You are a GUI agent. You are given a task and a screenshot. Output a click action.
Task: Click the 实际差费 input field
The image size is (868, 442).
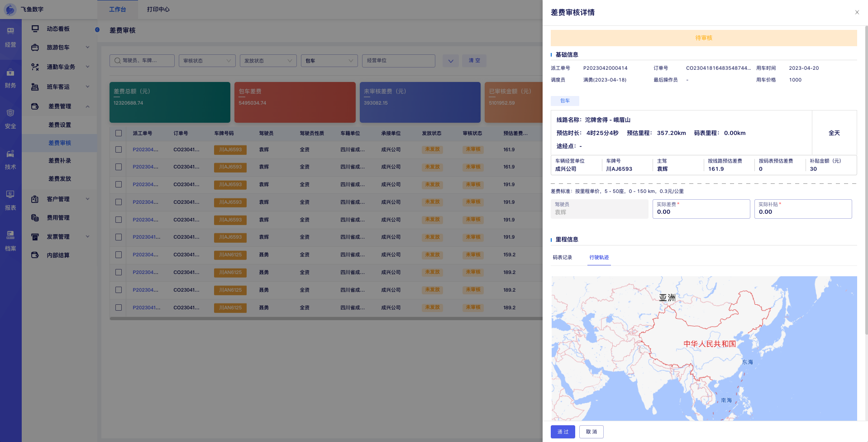(701, 212)
